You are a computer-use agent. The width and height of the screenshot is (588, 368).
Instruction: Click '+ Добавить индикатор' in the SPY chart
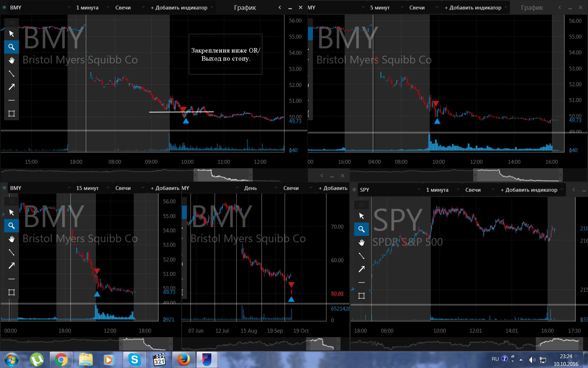coord(532,190)
